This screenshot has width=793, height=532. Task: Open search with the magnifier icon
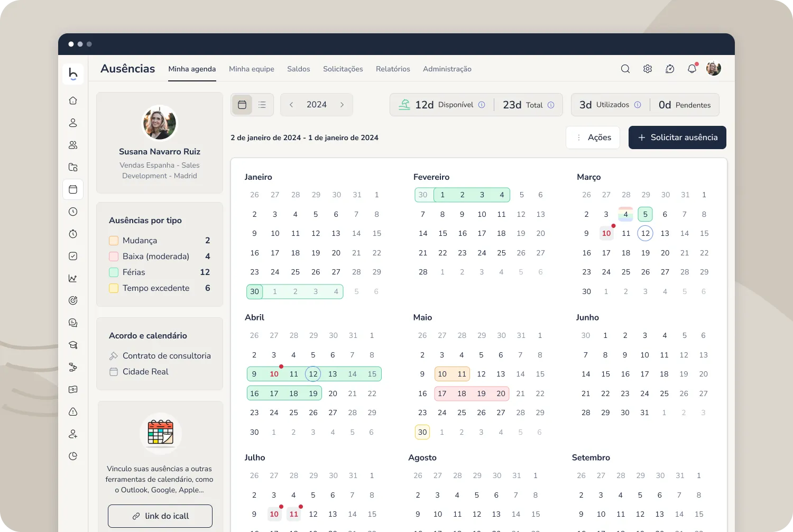tap(625, 69)
